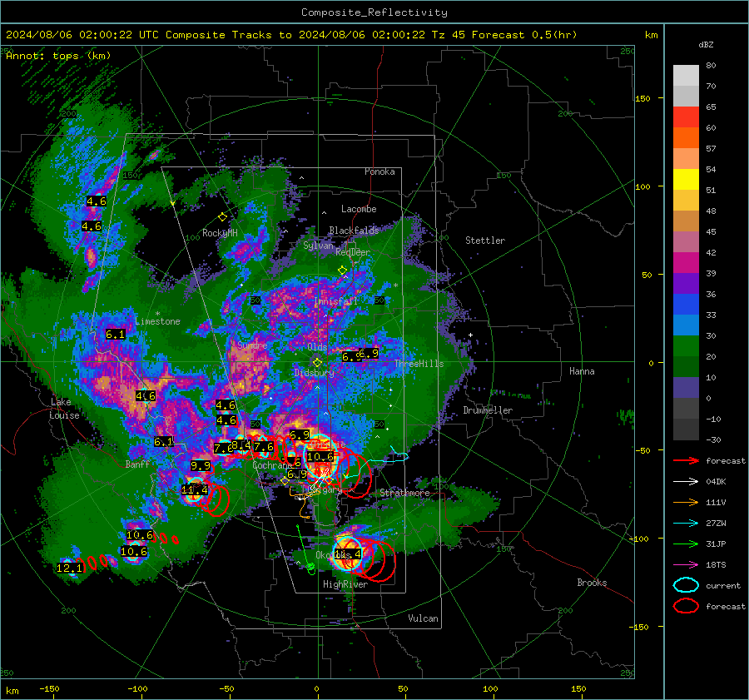Click the Drumheller city label
The width and height of the screenshot is (749, 700).
[488, 410]
